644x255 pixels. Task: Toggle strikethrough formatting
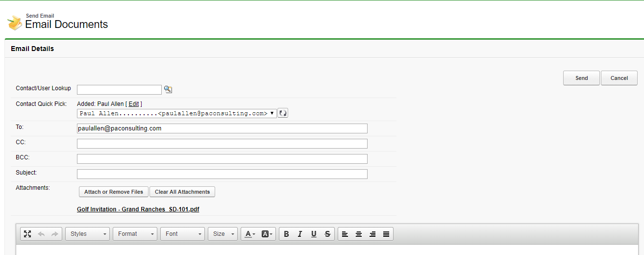pyautogui.click(x=327, y=234)
